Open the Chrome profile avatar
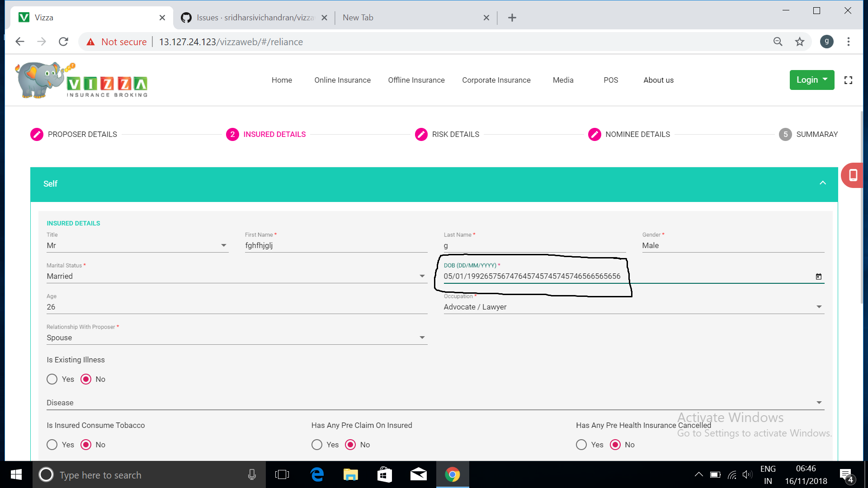Viewport: 868px width, 488px height. 827,42
